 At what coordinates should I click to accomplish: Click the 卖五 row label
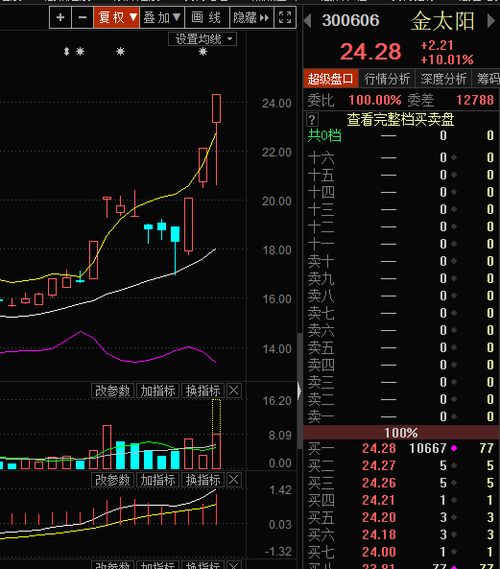point(321,348)
